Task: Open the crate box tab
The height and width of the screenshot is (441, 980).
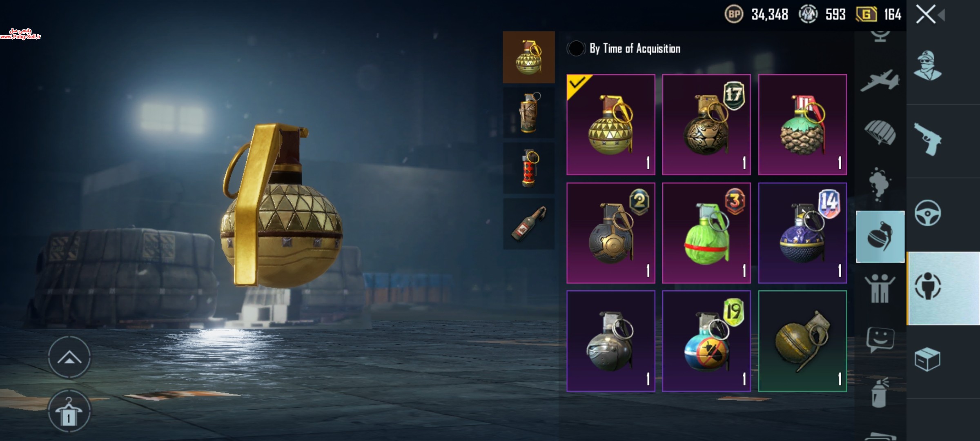Action: (x=927, y=359)
